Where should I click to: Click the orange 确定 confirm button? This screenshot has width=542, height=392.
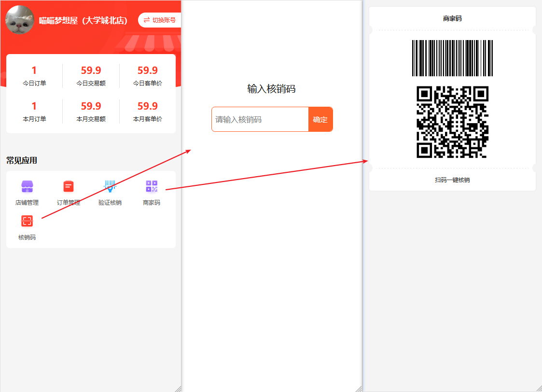tap(320, 119)
